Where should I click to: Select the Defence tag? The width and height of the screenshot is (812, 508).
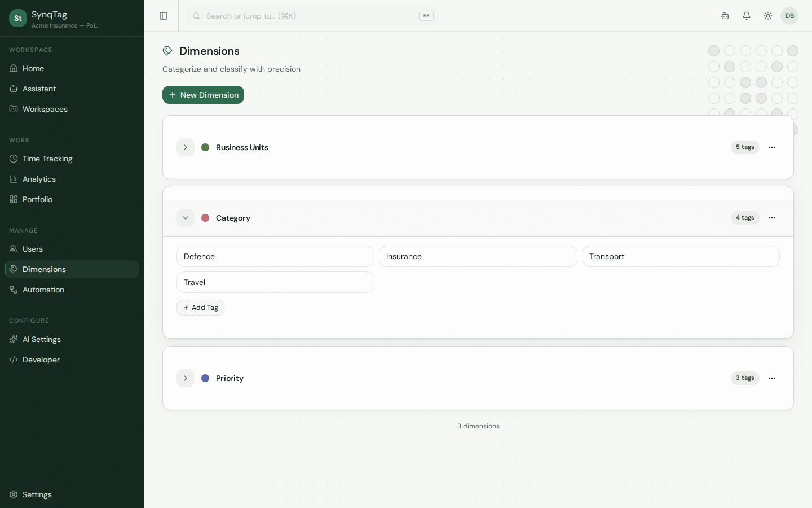pyautogui.click(x=275, y=256)
